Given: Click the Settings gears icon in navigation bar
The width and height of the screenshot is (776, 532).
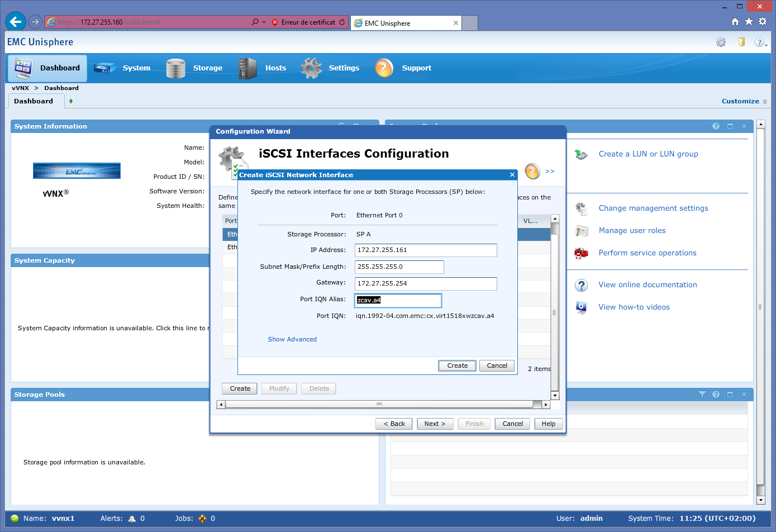Looking at the screenshot, I should click(311, 68).
